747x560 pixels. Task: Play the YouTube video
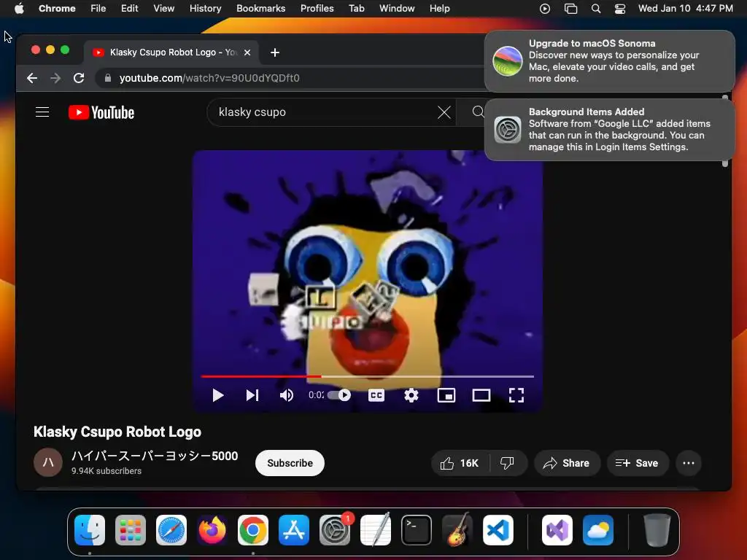tap(217, 395)
